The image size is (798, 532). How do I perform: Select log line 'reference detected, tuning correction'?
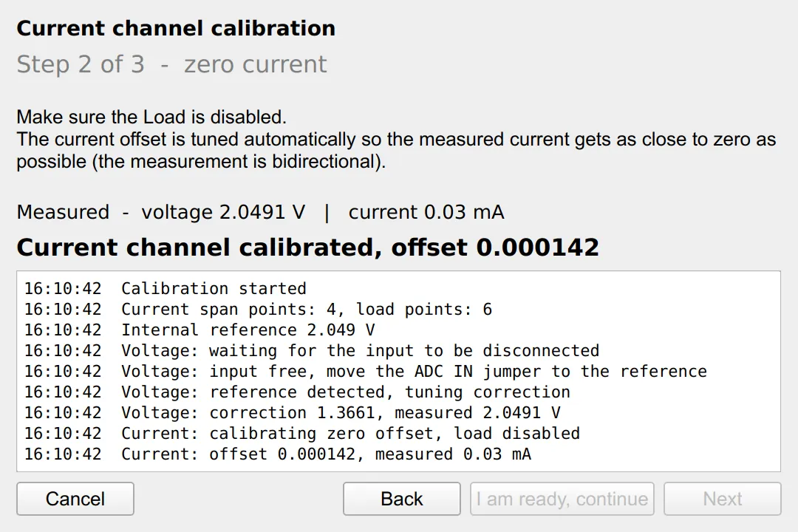pyautogui.click(x=297, y=392)
